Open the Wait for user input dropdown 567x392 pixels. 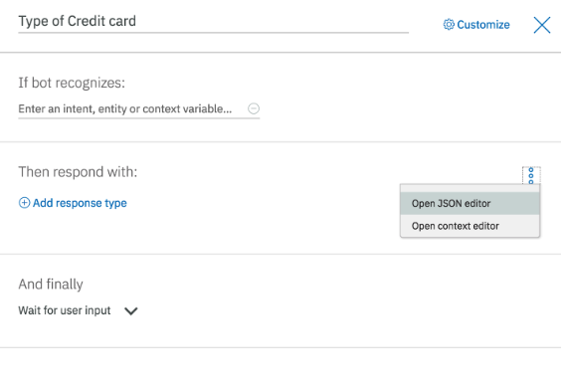[x=79, y=310]
